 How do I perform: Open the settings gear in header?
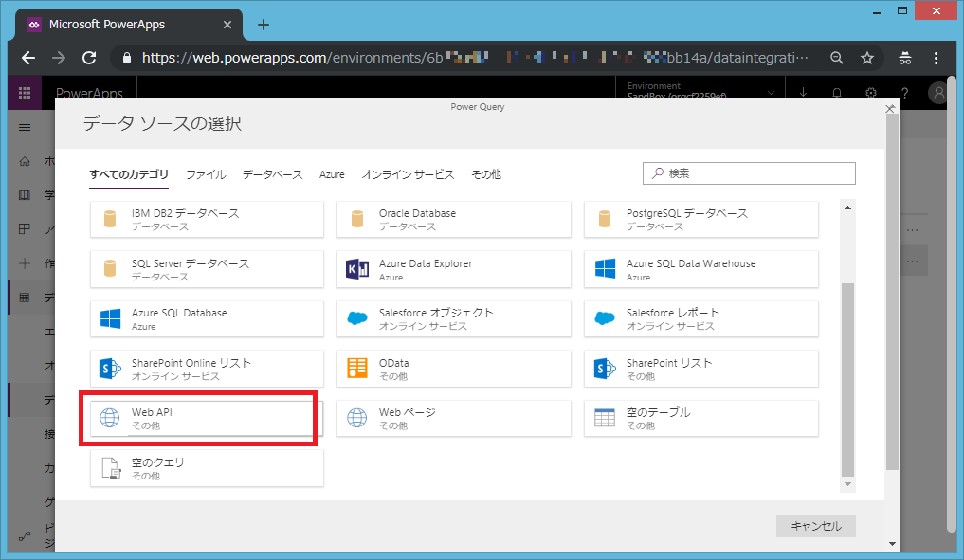point(870,93)
